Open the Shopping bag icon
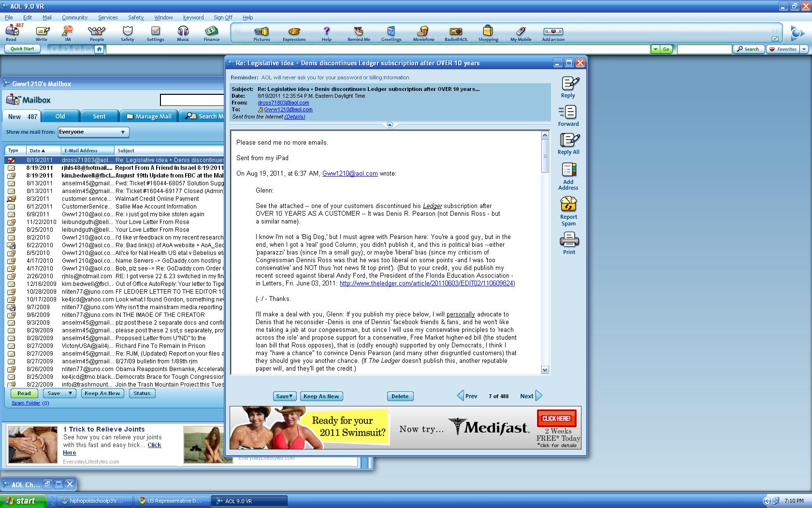 [x=488, y=33]
